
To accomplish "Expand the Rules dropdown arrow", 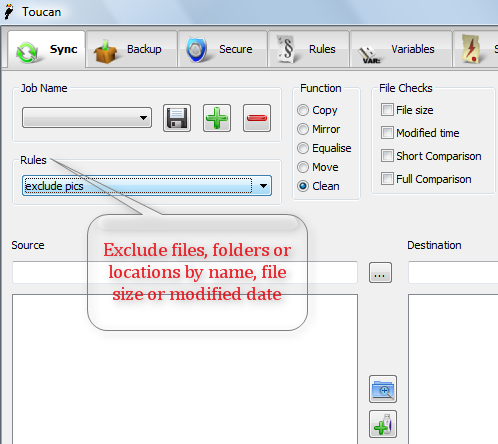I will pos(263,186).
